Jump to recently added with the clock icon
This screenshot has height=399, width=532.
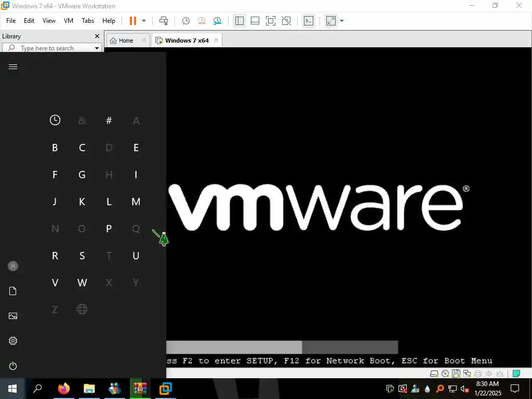click(x=55, y=120)
